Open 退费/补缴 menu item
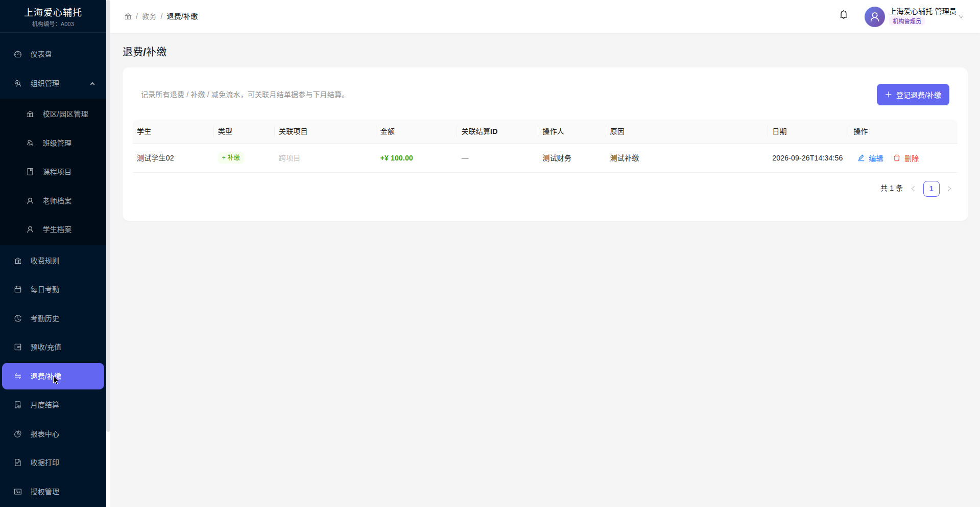The height and width of the screenshot is (507, 980). click(53, 376)
